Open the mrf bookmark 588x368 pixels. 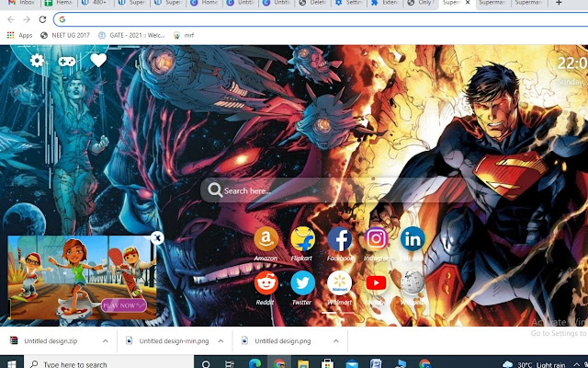pos(184,35)
